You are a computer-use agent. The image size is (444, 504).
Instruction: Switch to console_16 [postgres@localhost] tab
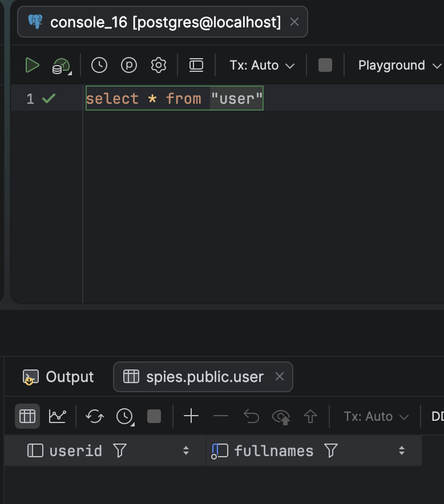pyautogui.click(x=163, y=22)
